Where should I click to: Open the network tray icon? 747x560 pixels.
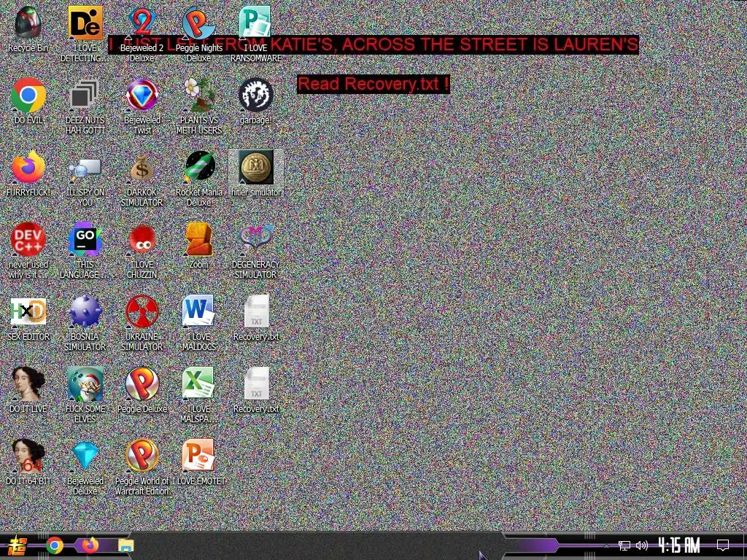click(x=624, y=545)
